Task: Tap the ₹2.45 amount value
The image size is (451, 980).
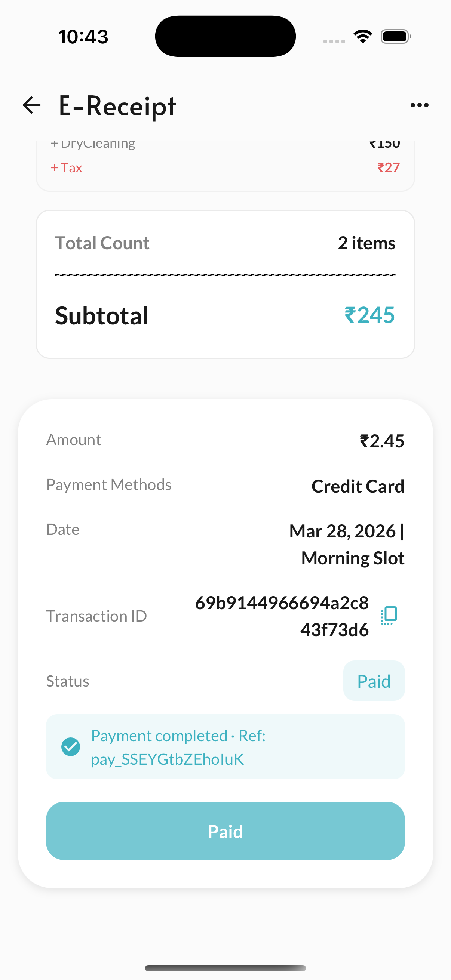Action: (x=382, y=441)
